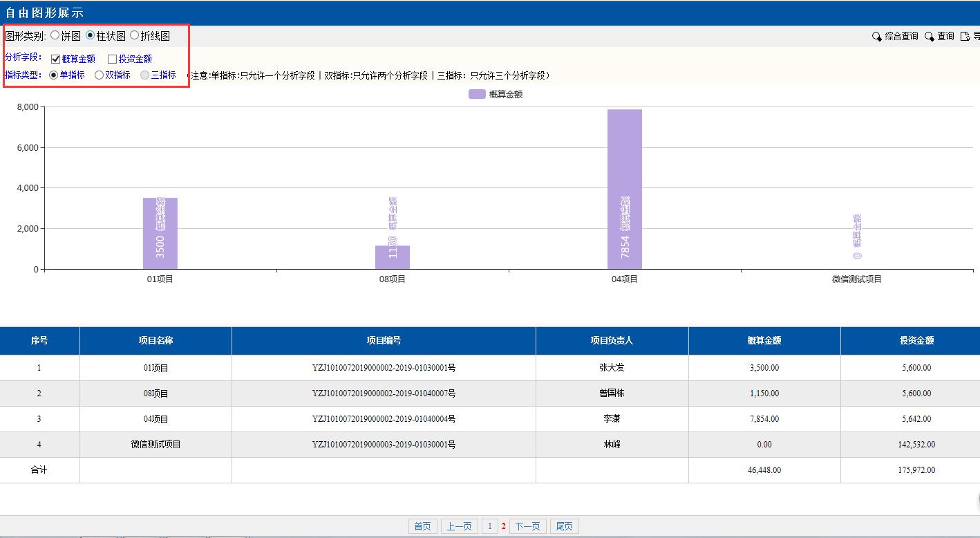Enable the 投资金额 analysis field checkbox

[112, 59]
